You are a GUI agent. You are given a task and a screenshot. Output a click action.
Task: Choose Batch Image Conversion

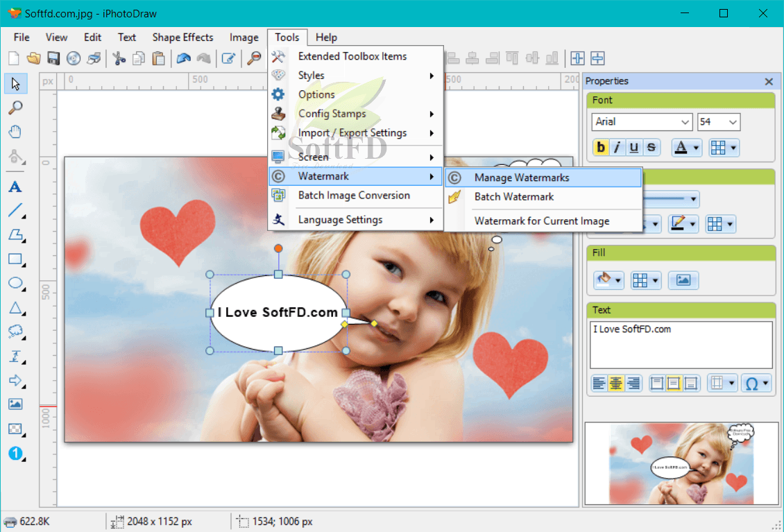(355, 196)
